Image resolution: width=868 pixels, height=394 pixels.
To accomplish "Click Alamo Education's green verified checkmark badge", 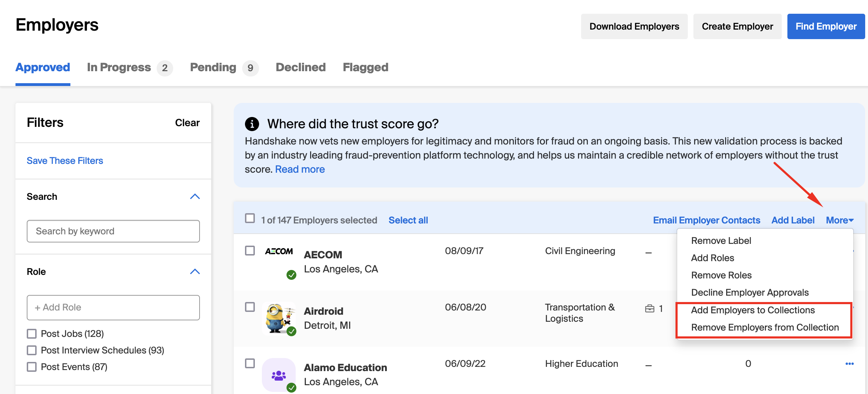I will [x=291, y=388].
